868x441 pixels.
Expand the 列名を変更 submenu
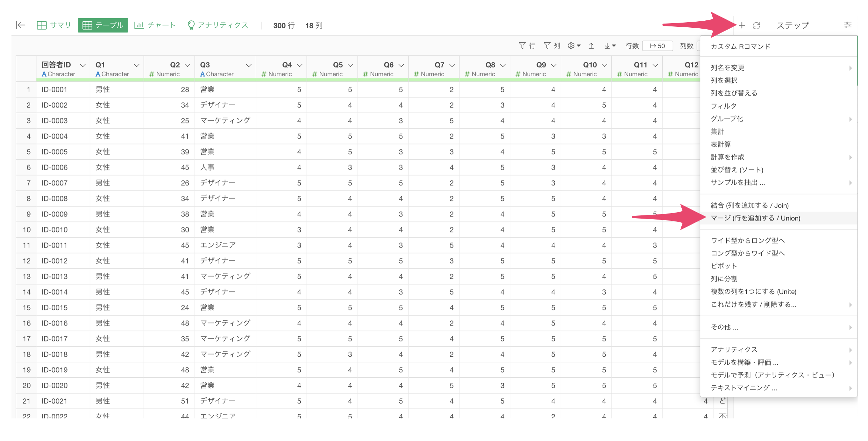point(779,68)
